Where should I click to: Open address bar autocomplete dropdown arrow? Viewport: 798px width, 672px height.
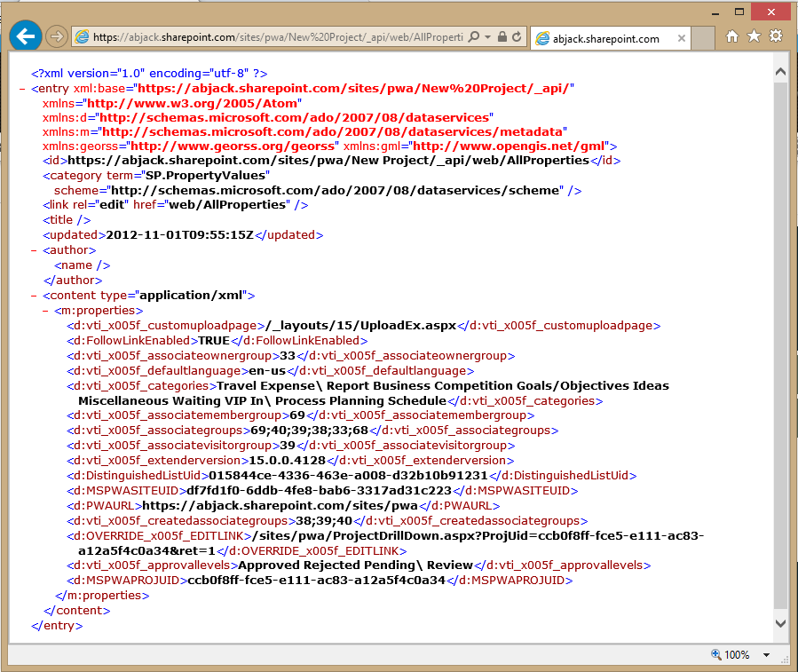pos(487,36)
